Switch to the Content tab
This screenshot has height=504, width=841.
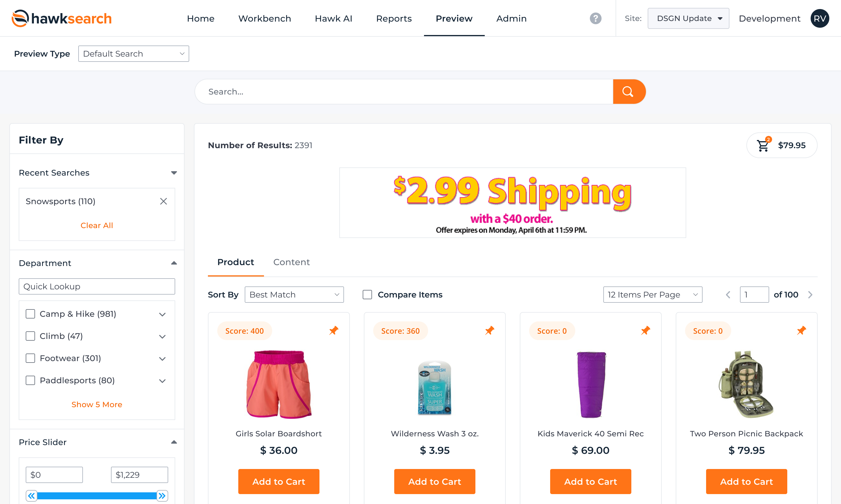[x=291, y=262]
